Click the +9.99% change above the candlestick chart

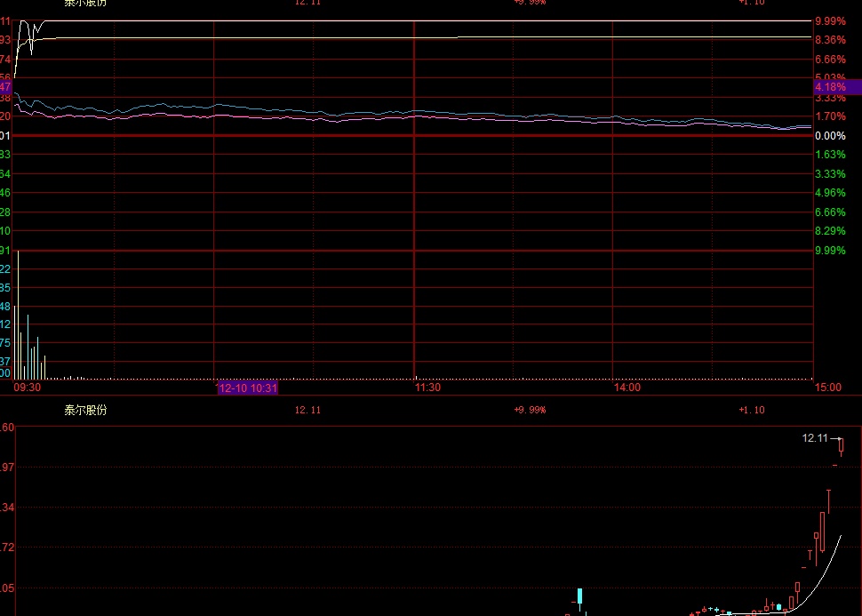pyautogui.click(x=530, y=410)
